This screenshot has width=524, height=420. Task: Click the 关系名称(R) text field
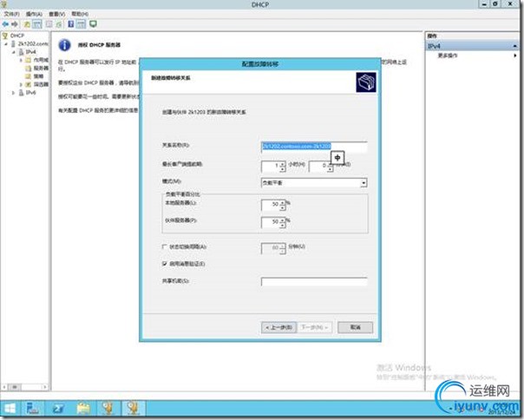click(314, 147)
